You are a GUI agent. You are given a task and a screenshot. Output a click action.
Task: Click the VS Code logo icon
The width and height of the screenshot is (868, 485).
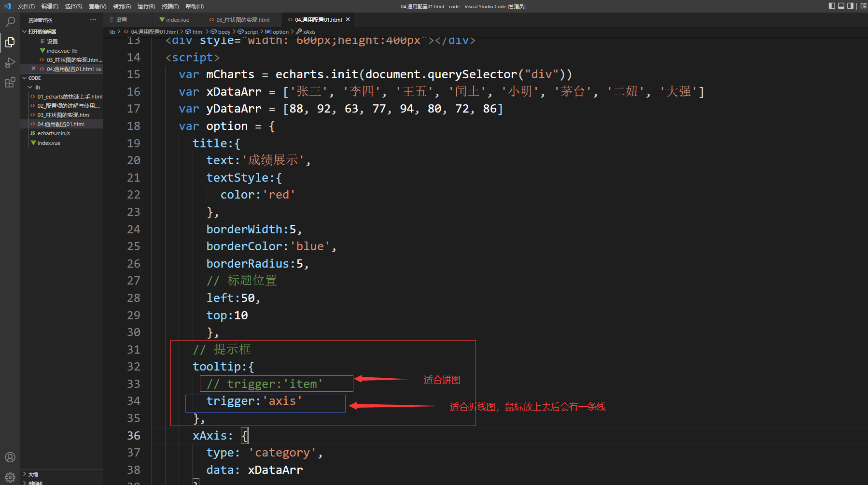click(7, 6)
